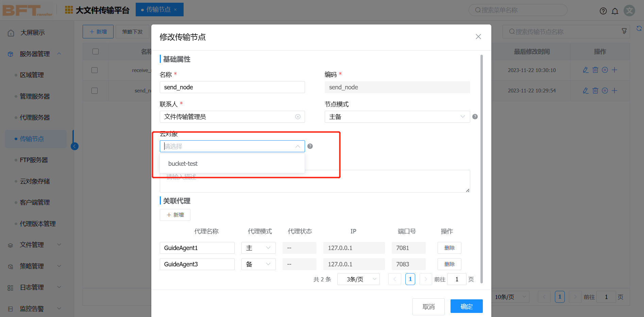Tick the checkbox for the send_n row
Image resolution: width=644 pixels, height=317 pixels.
click(x=95, y=91)
